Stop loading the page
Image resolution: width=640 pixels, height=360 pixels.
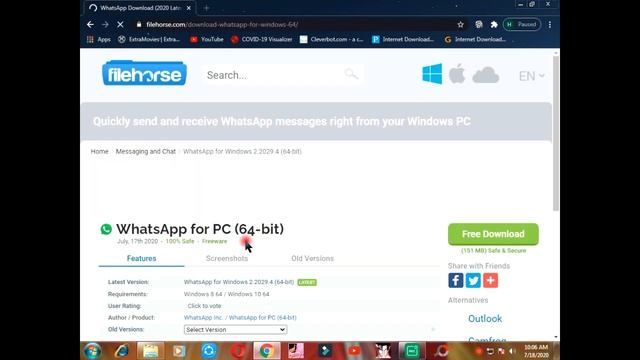click(120, 24)
